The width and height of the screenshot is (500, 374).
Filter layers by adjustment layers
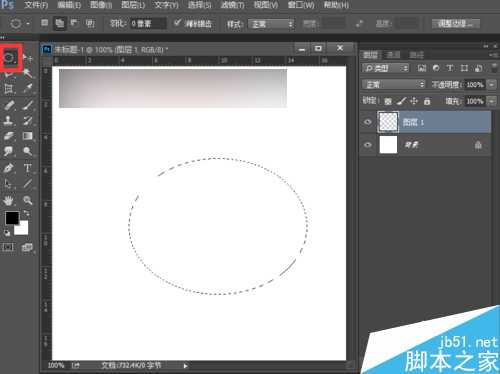coord(436,68)
